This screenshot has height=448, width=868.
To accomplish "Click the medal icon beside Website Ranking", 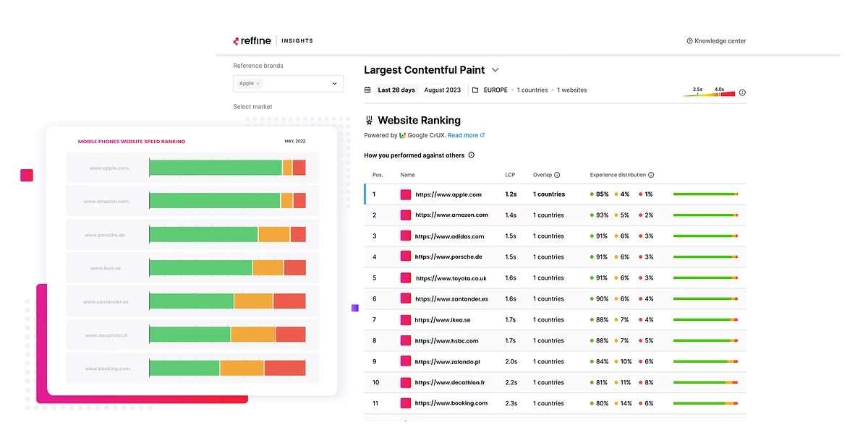I will coord(369,121).
